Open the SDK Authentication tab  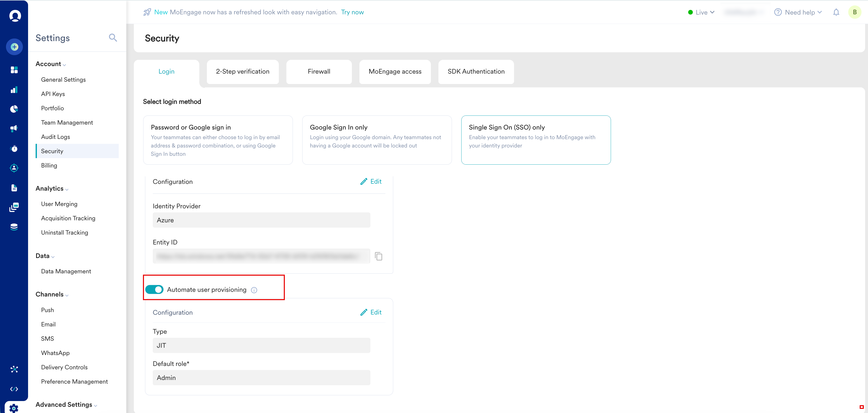click(x=476, y=72)
